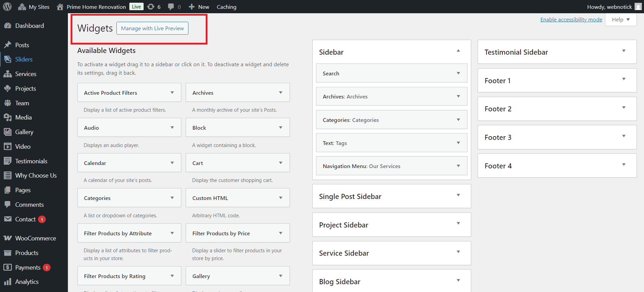
Task: Click the Analytics bar chart icon
Action: [7, 282]
